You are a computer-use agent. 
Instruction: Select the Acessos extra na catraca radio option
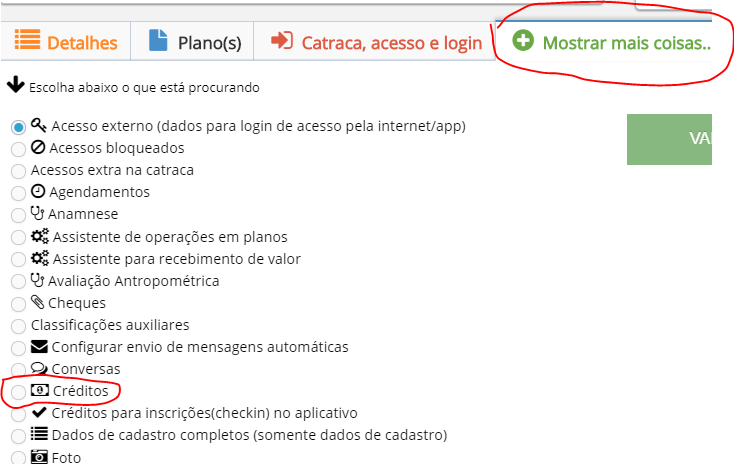[18, 171]
